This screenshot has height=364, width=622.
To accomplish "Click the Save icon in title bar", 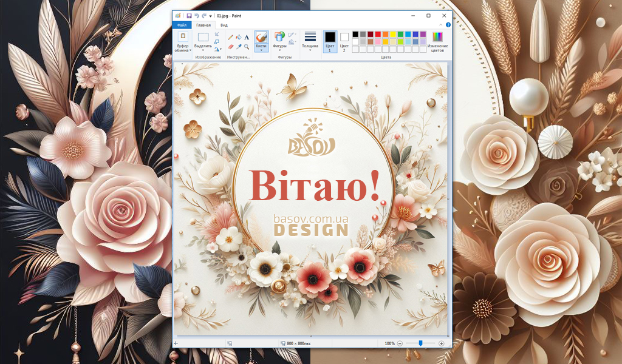I will (x=189, y=15).
